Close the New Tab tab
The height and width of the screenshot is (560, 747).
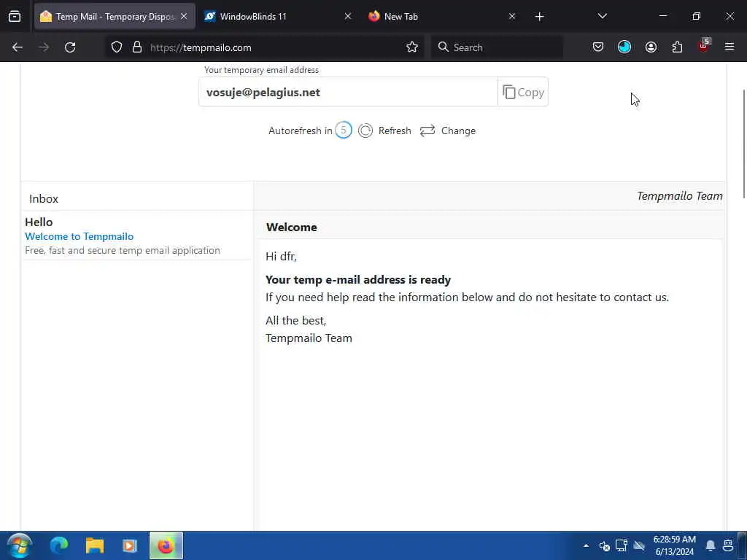pyautogui.click(x=511, y=17)
